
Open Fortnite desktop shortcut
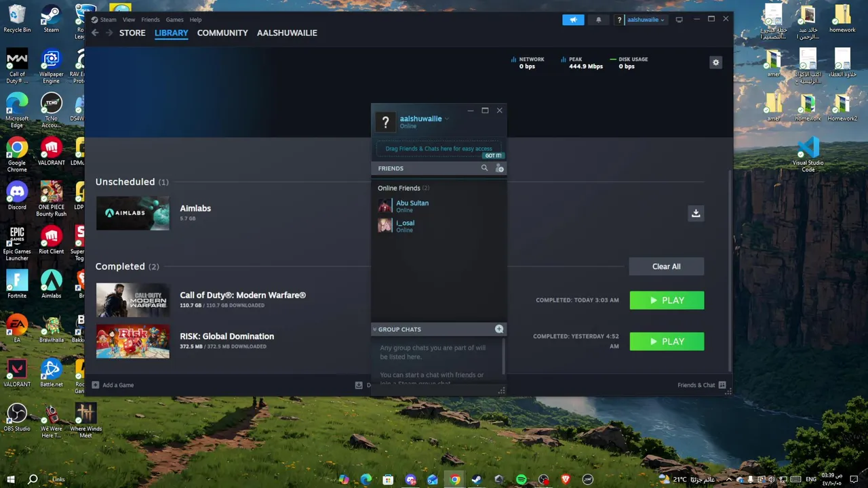[x=17, y=285]
